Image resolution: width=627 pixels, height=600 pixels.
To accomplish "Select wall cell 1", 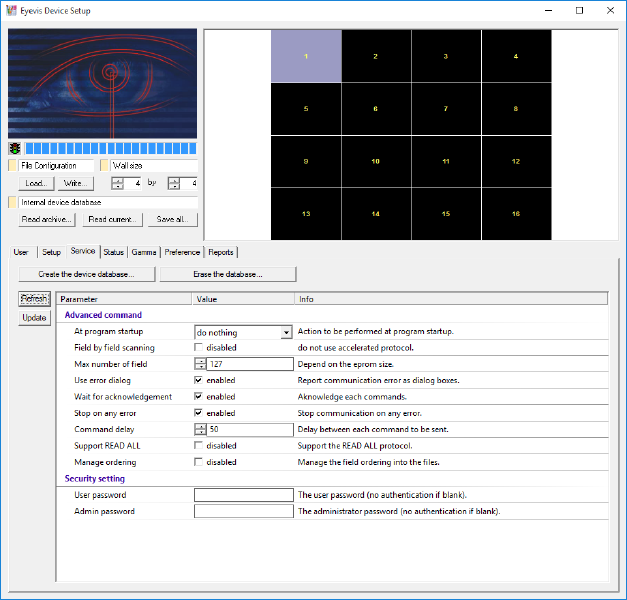I will click(306, 56).
